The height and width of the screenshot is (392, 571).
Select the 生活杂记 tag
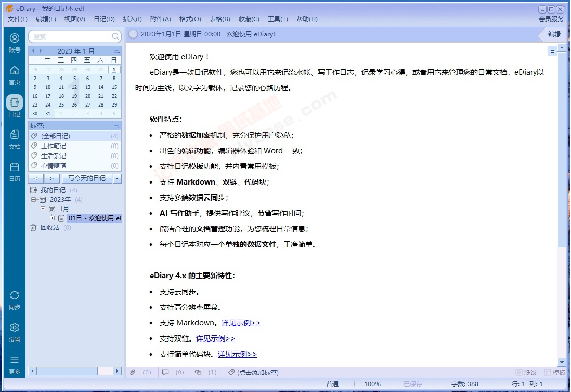[x=75, y=156]
